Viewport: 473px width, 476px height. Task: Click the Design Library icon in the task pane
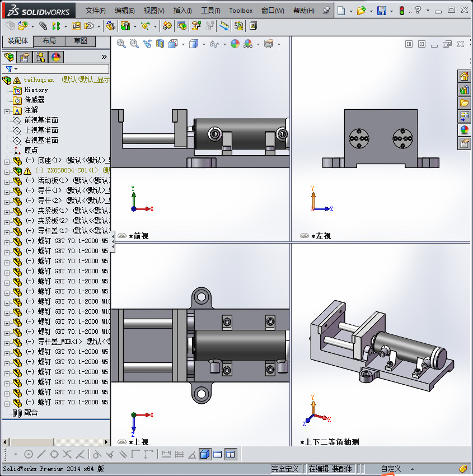464,90
